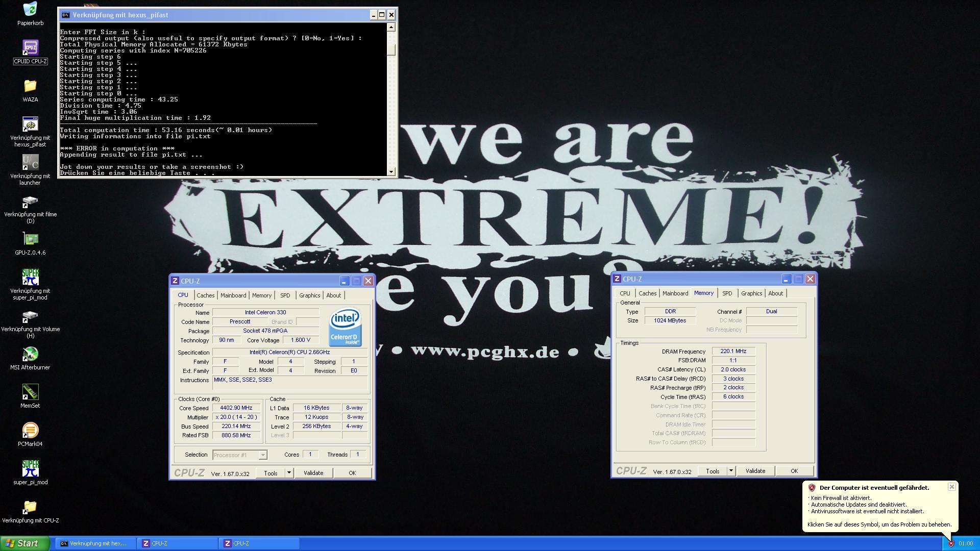Open the WAZA folder icon
This screenshot has width=980, height=551.
(30, 86)
